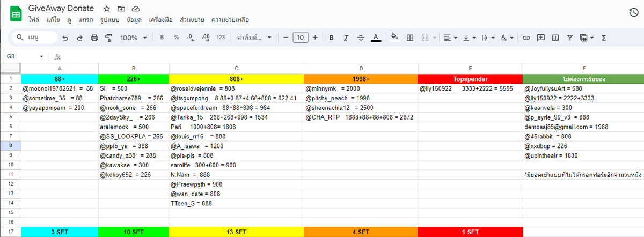Image resolution: width=644 pixels, height=237 pixels.
Task: Open the functions sigma menu
Action: [x=604, y=38]
